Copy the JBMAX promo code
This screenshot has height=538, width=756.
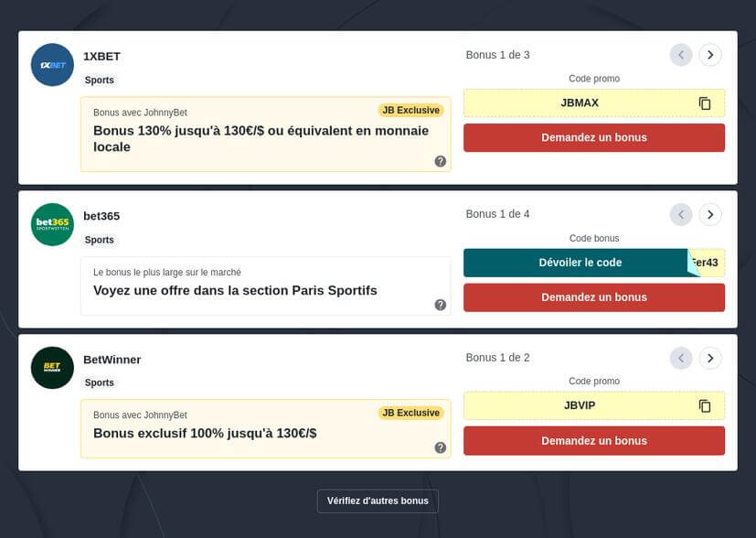[x=704, y=103]
